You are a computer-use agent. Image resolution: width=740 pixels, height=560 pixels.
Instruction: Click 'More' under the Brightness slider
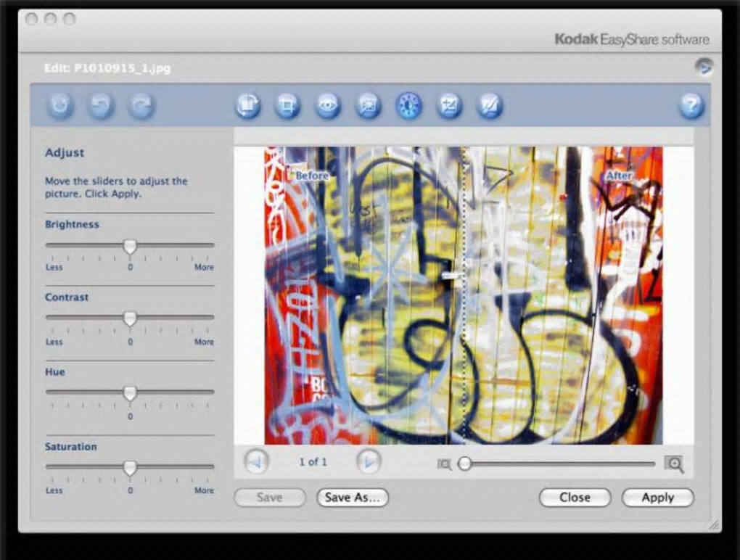(204, 267)
